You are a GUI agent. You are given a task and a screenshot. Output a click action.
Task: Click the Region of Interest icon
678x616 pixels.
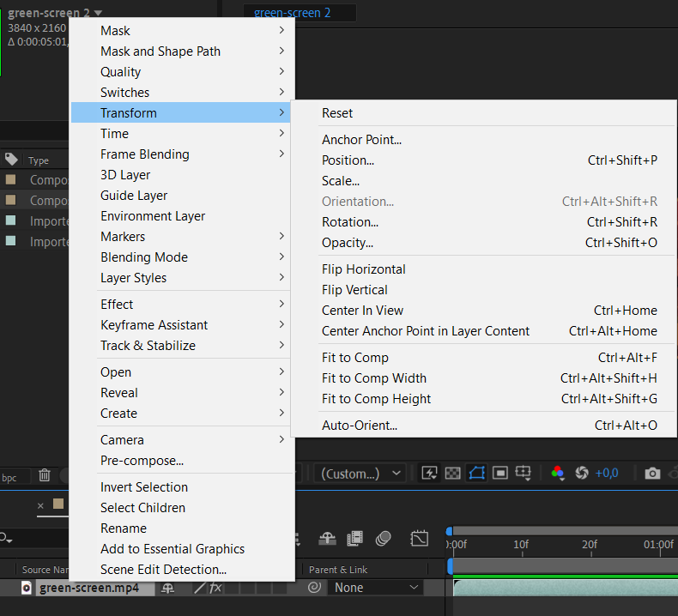point(499,473)
